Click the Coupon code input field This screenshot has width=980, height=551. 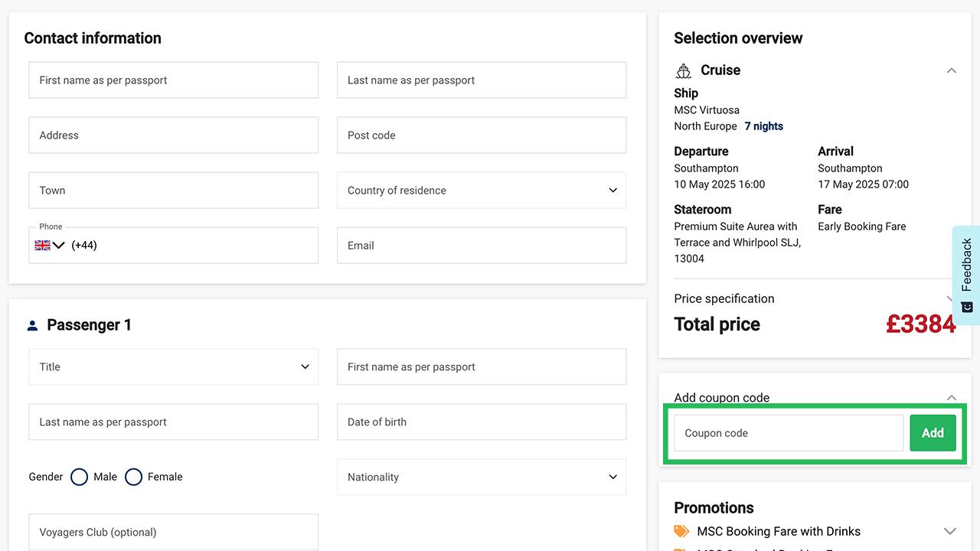[789, 433]
